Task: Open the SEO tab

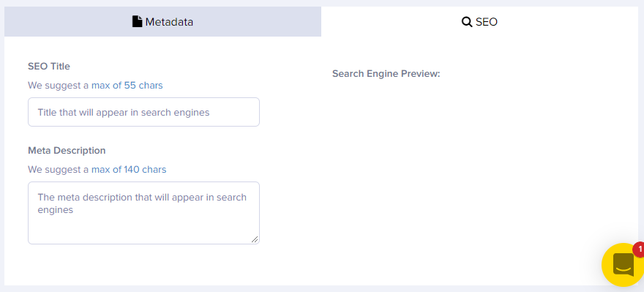Action: point(480,21)
